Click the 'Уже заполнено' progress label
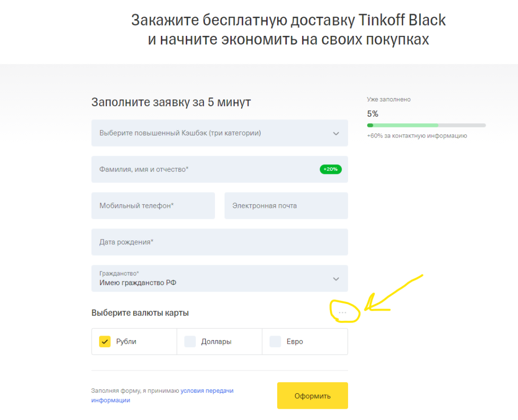518x420 pixels. tap(388, 100)
